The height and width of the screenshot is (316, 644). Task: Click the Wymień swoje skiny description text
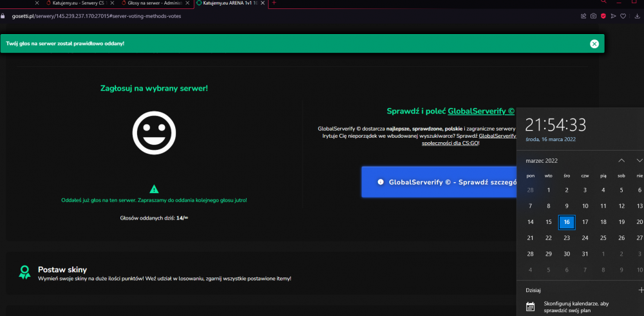click(x=165, y=278)
